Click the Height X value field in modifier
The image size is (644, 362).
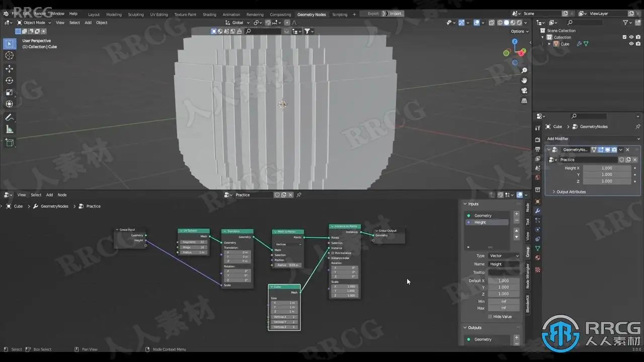pyautogui.click(x=607, y=168)
